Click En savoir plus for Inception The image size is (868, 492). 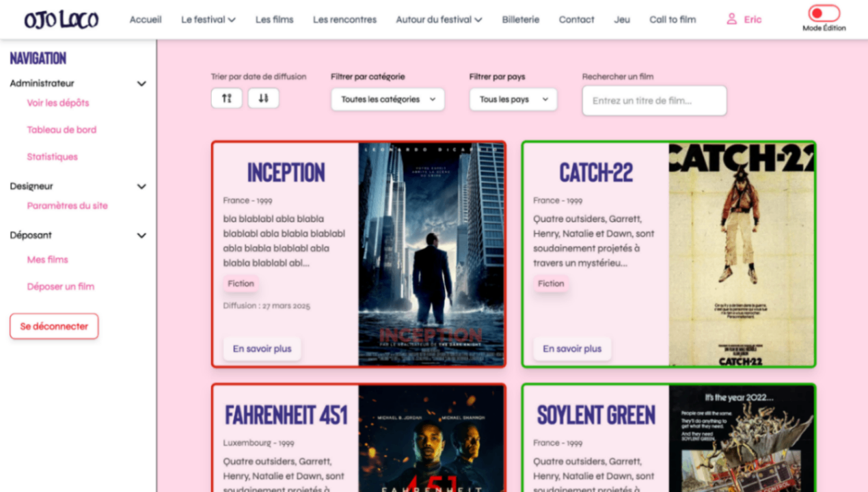(x=262, y=349)
